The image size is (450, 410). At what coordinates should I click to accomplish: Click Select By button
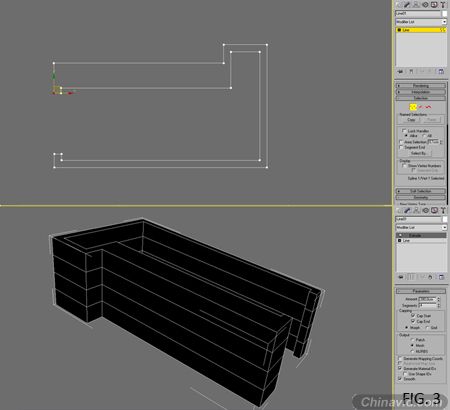pyautogui.click(x=419, y=153)
